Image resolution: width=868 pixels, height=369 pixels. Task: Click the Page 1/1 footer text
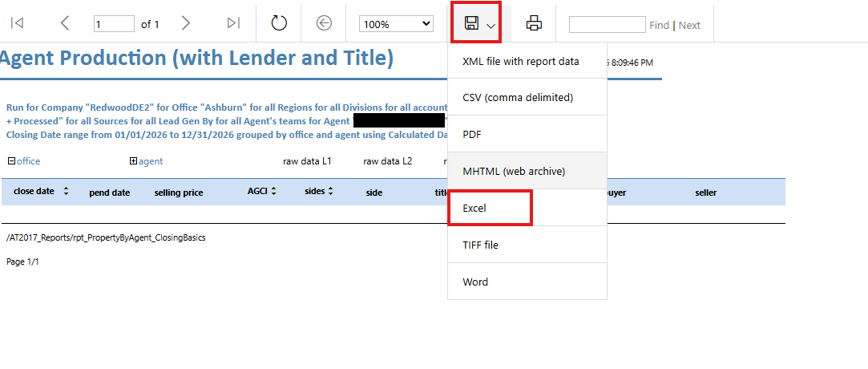click(22, 262)
